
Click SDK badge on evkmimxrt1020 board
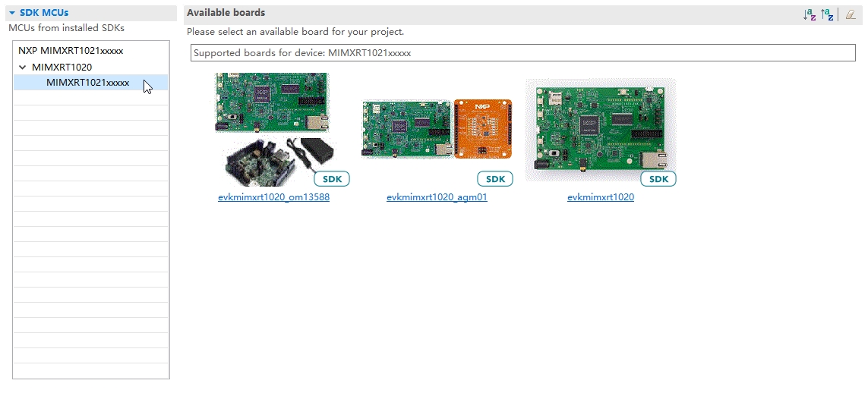click(658, 179)
